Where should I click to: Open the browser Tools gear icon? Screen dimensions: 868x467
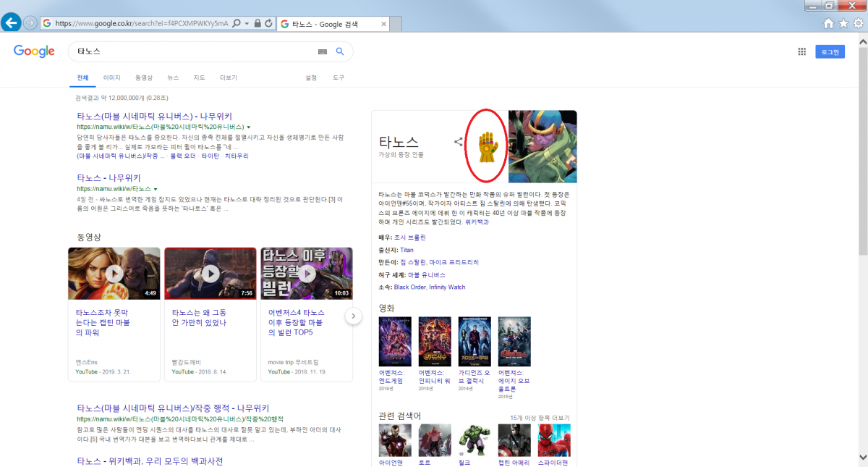(x=858, y=23)
